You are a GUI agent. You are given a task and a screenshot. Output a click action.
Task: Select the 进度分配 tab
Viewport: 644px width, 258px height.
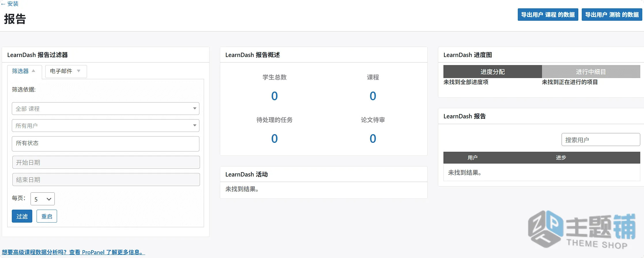click(x=492, y=72)
